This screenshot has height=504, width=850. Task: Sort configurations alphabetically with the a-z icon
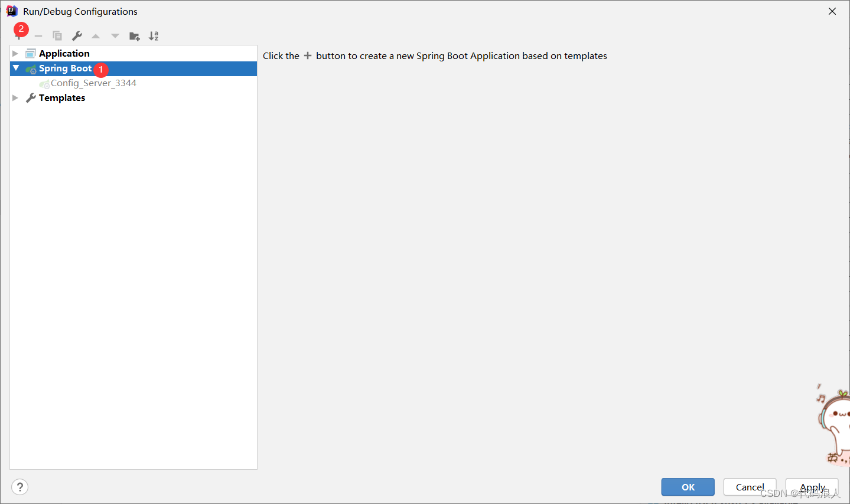click(154, 36)
